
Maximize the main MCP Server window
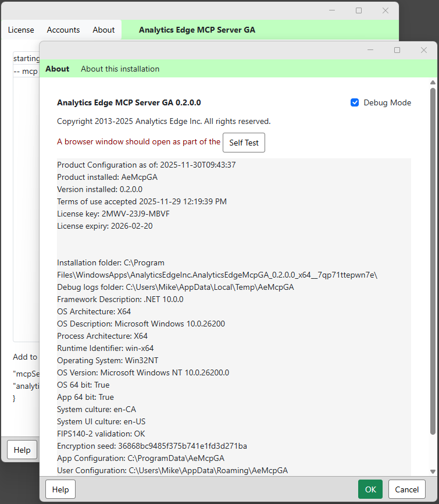point(359,10)
